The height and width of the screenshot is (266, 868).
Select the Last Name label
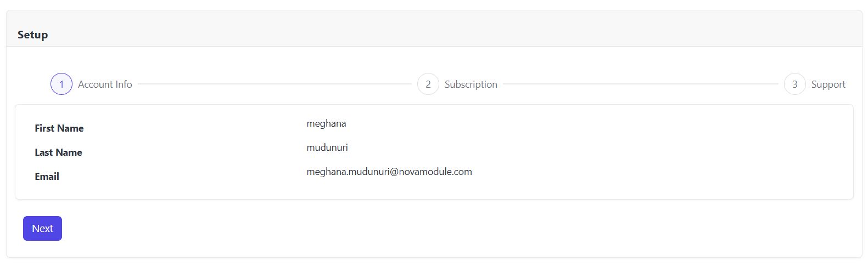pos(58,152)
